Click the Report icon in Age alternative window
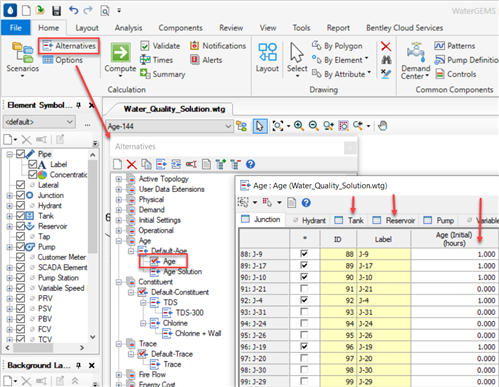 click(x=291, y=203)
